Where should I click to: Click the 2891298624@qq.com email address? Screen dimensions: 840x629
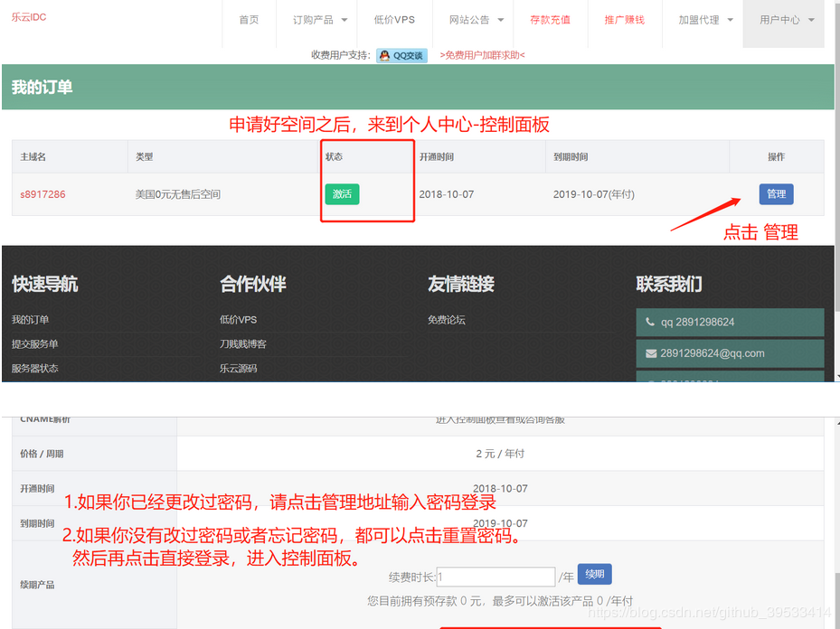[712, 353]
